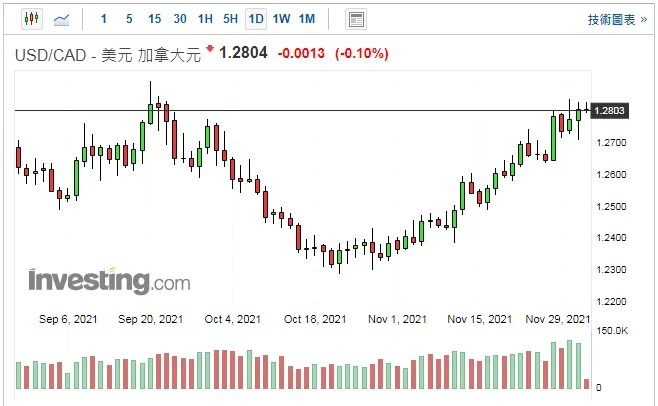
Task: Click the percentage change (-0.10%)
Action: [x=362, y=53]
